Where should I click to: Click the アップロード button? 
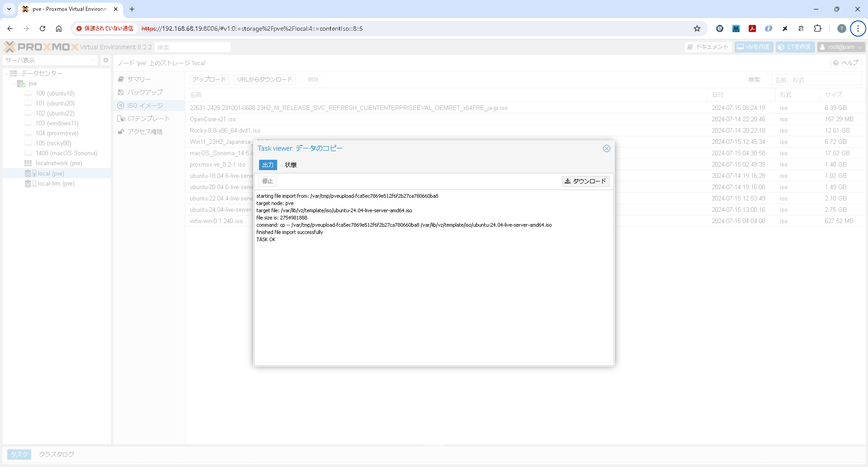[x=209, y=80]
